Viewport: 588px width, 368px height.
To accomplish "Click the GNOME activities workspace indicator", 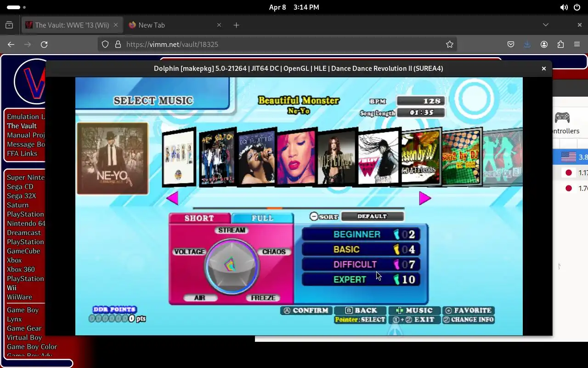I will [x=16, y=7].
